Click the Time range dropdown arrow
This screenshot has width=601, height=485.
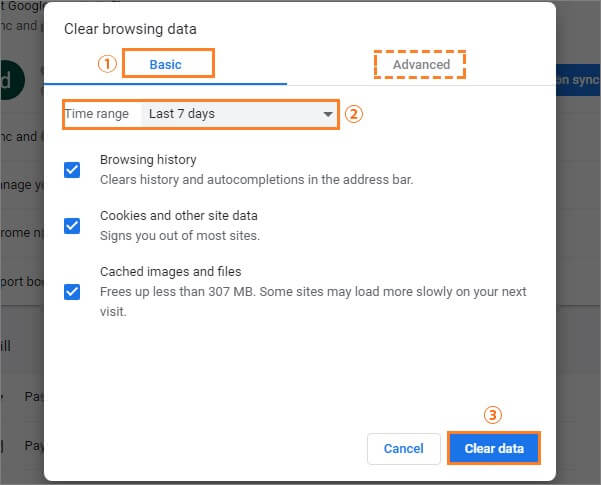(x=328, y=114)
